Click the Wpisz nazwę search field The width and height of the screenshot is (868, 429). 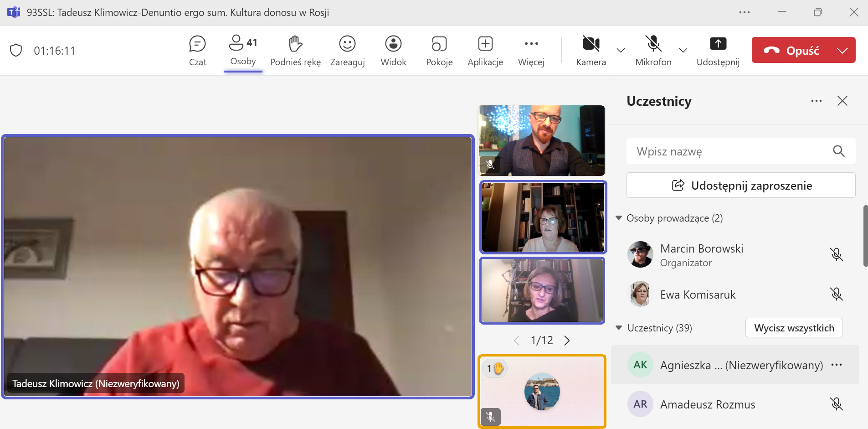tap(741, 151)
